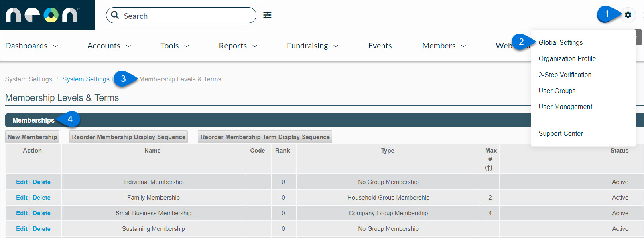Delete the Small Business Membership row

[41, 213]
